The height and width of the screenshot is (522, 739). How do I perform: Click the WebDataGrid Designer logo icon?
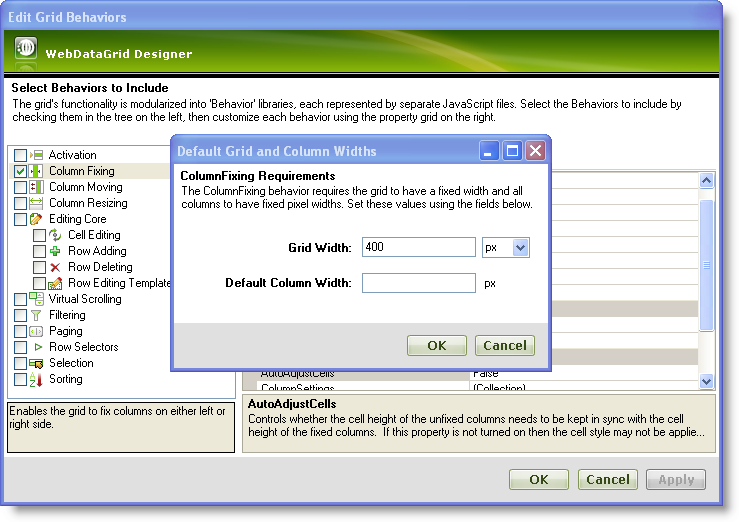[26, 48]
